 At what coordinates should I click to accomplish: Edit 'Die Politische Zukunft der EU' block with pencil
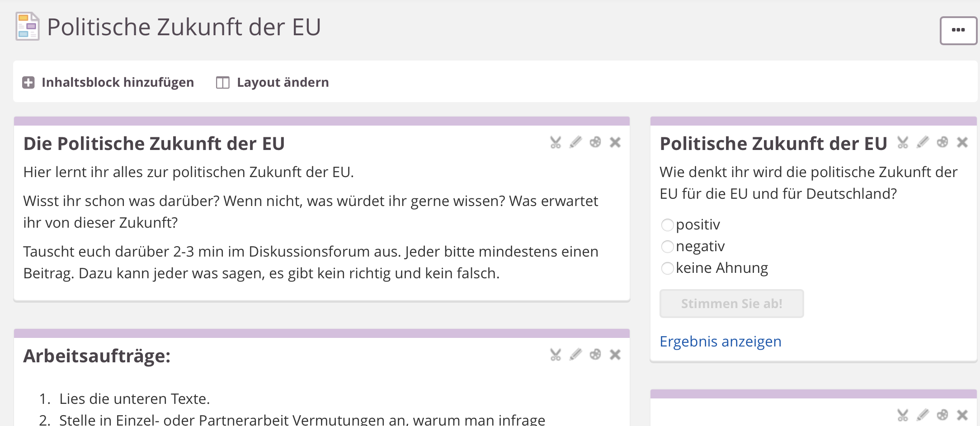click(575, 143)
